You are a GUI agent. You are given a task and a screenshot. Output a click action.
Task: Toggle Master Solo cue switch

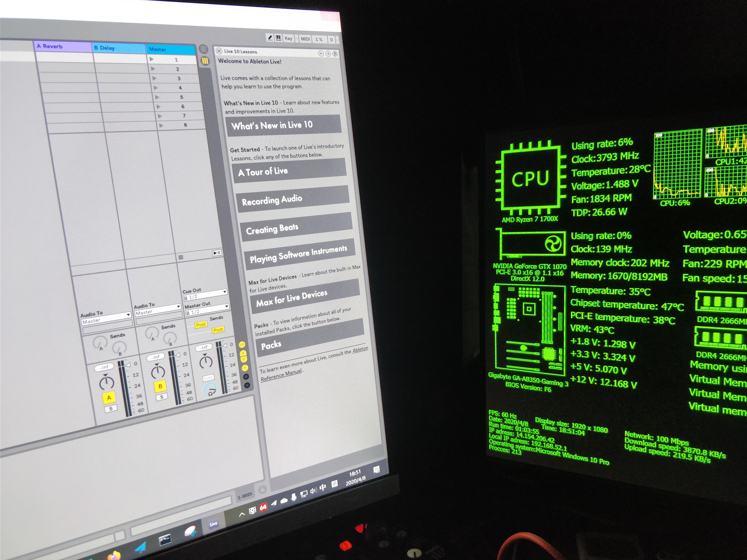click(x=208, y=378)
